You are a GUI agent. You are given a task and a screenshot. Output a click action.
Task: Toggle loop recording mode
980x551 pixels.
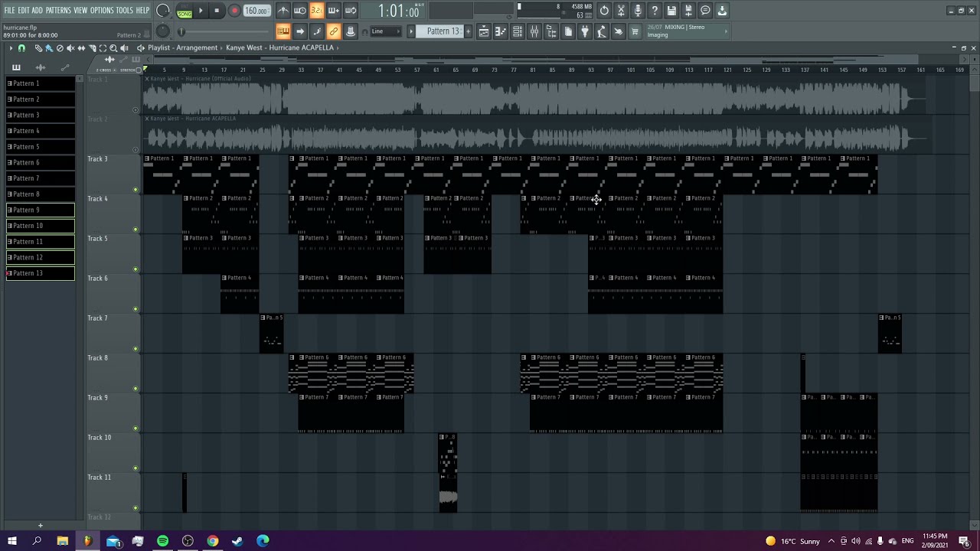pyautogui.click(x=351, y=11)
